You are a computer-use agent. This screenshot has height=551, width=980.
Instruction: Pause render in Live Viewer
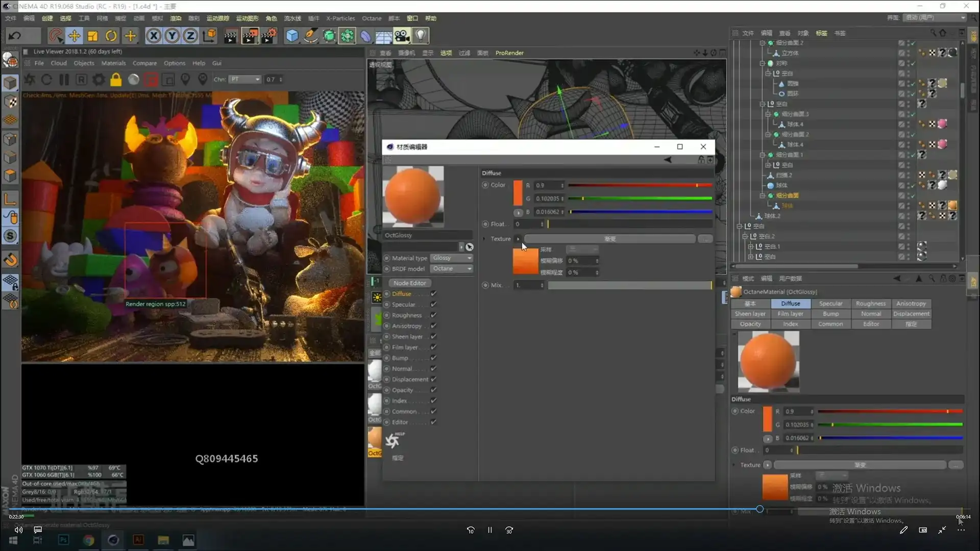click(x=64, y=80)
